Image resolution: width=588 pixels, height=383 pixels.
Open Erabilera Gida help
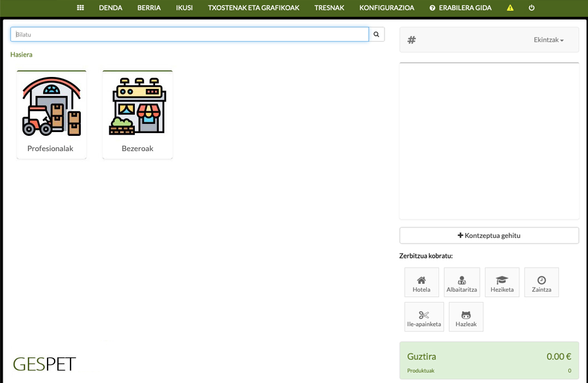coord(460,8)
